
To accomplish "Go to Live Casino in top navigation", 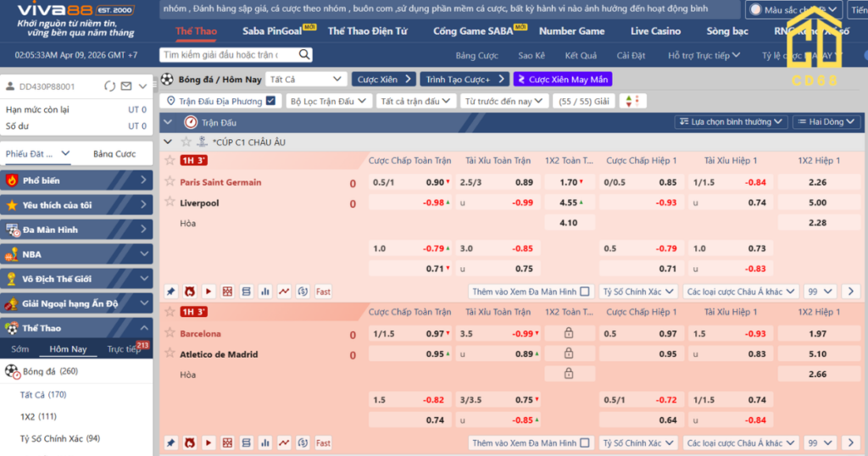I will coord(655,31).
